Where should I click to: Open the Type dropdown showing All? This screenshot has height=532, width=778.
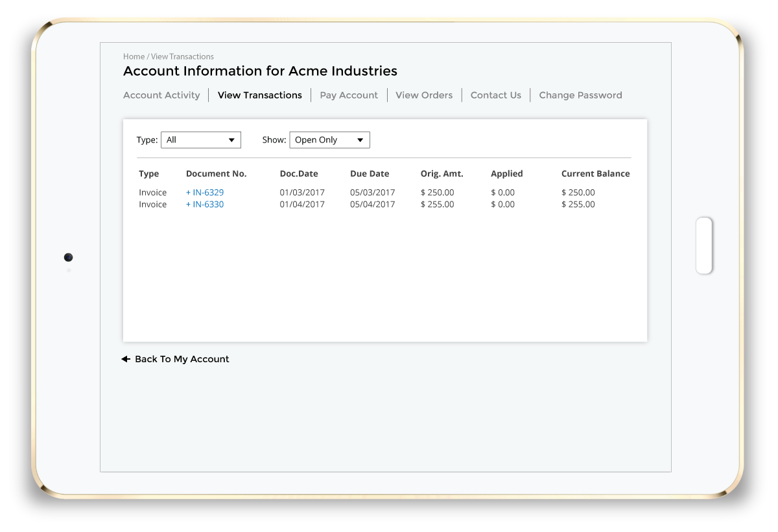pyautogui.click(x=201, y=140)
